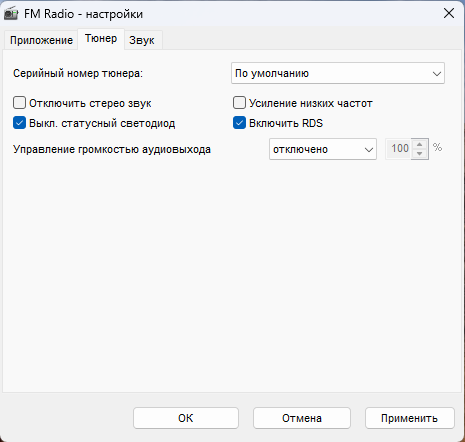Click the FM Radio app icon in title bar
Viewport: 465px width, 442px height.
(11, 14)
